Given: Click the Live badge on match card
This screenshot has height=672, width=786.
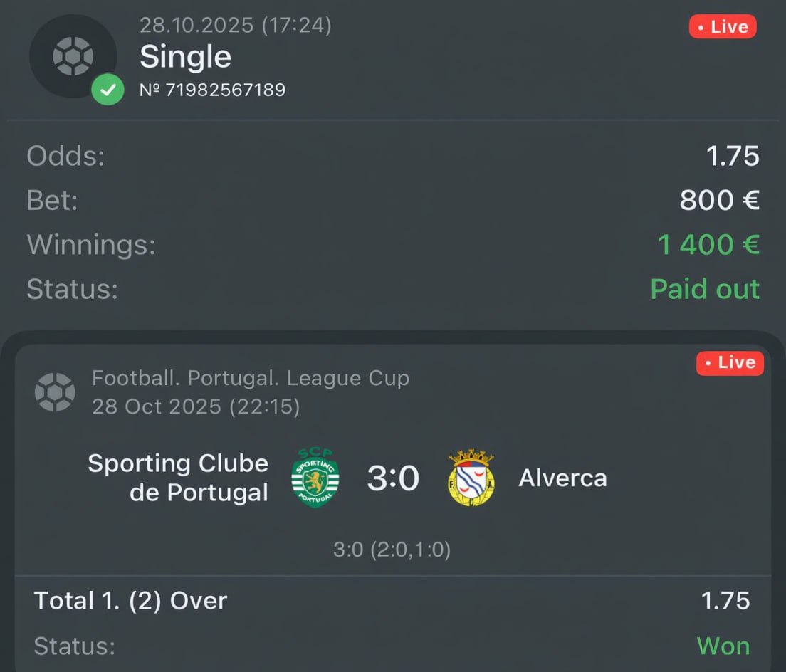Looking at the screenshot, I should pyautogui.click(x=730, y=362).
